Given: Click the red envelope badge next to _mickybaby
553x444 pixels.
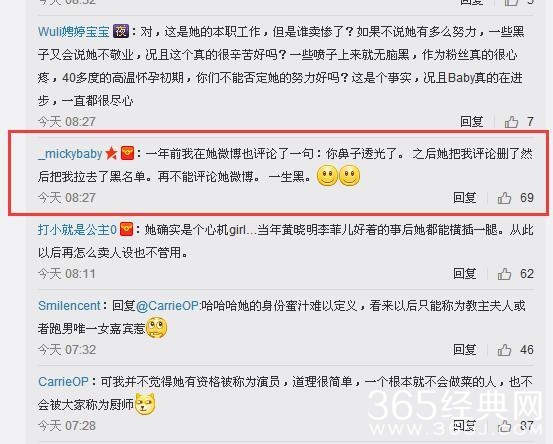Looking at the screenshot, I should [127, 153].
